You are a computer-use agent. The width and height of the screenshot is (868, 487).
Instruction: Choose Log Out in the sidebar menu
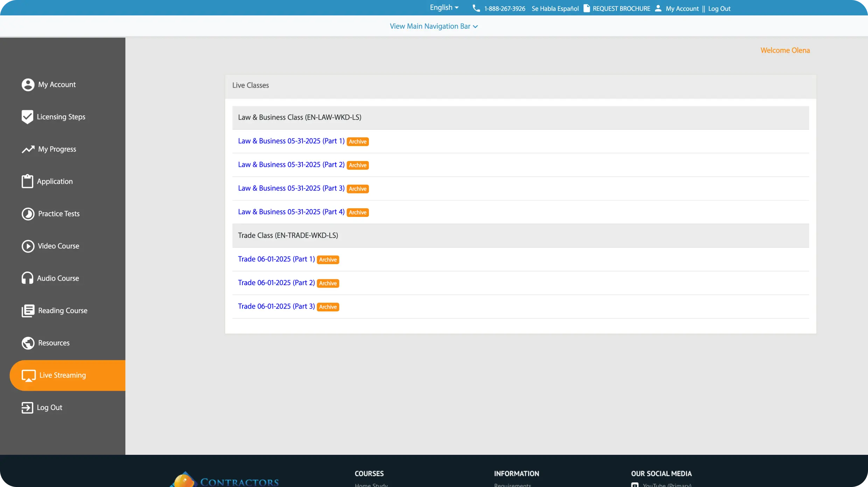click(x=49, y=408)
